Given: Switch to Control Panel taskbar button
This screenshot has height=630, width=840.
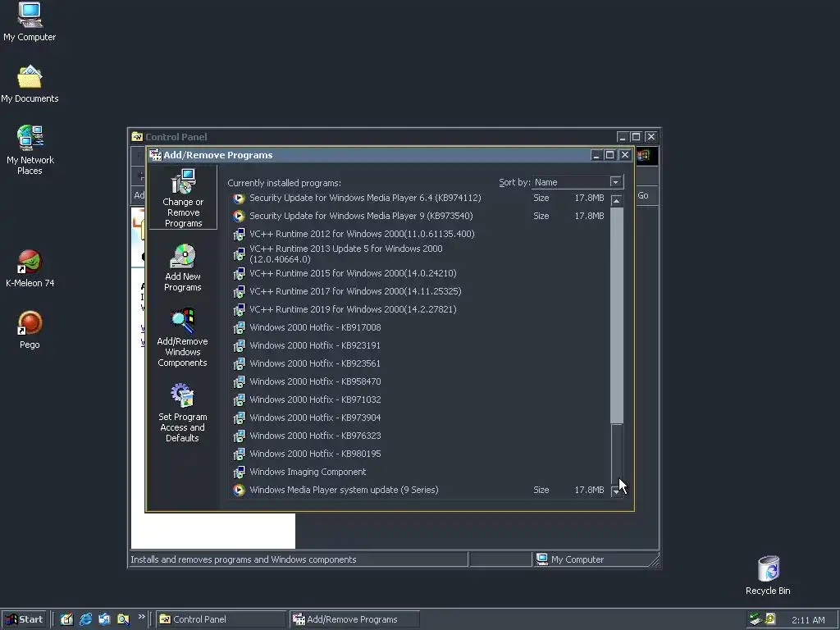Looking at the screenshot, I should coord(221,619).
